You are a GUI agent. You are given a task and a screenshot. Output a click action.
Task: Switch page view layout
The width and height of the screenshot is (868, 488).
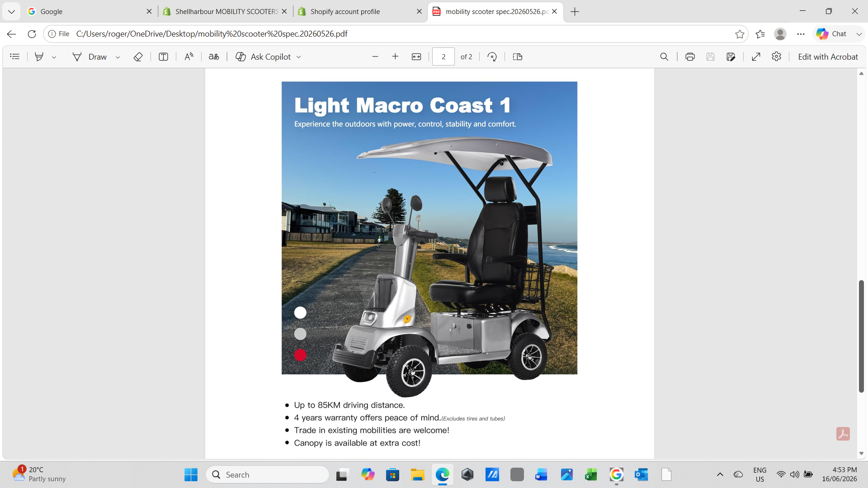click(518, 56)
